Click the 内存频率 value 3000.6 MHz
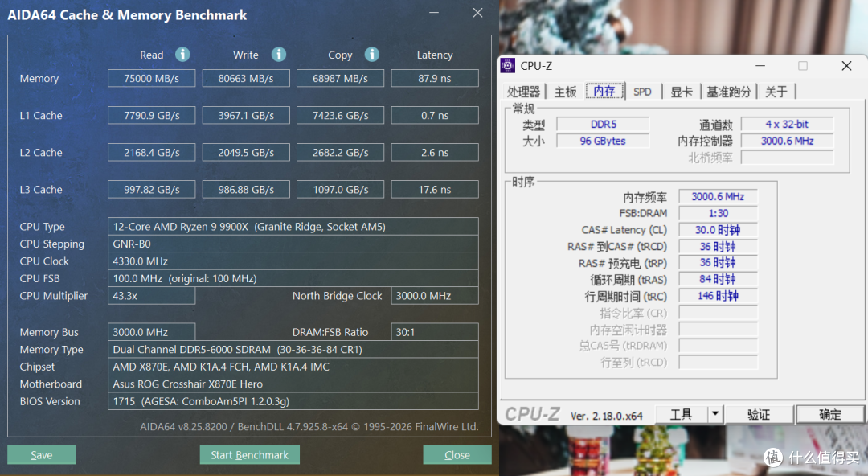 718,197
